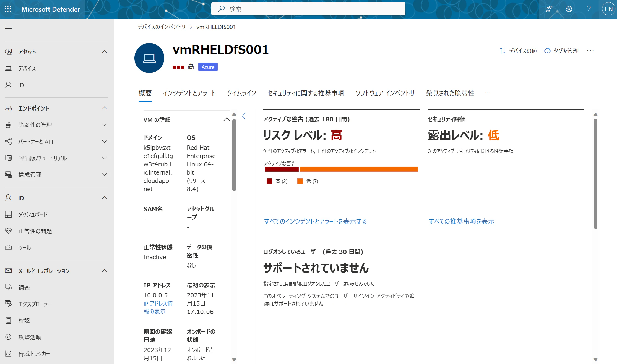Click タグを管理 button
This screenshot has height=364, width=617.
(561, 51)
